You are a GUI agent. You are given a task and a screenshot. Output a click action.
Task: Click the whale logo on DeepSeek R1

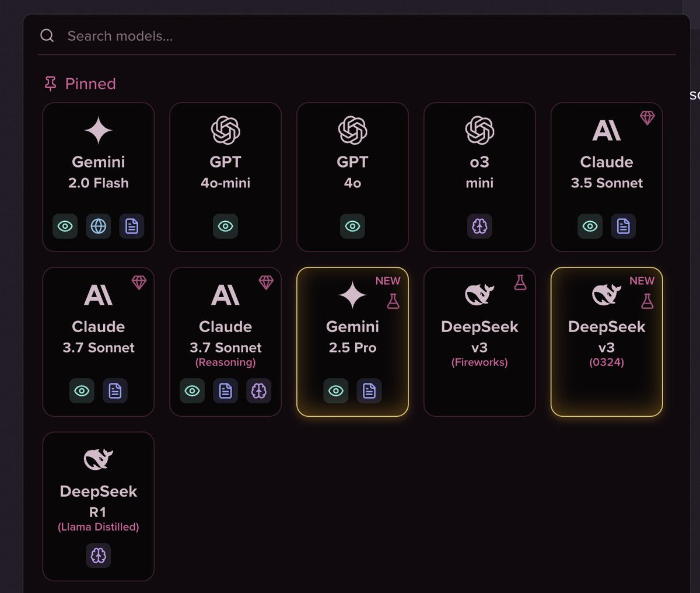(x=99, y=459)
